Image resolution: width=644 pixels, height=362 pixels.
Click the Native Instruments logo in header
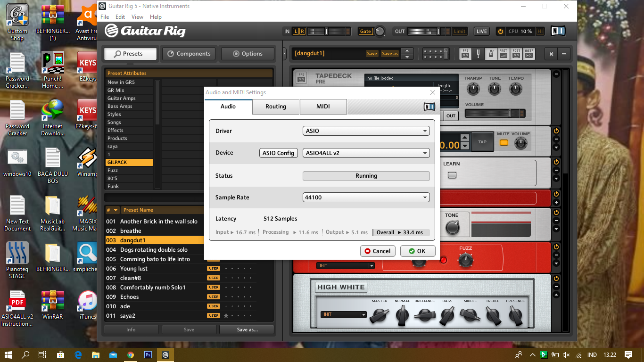[x=558, y=31]
